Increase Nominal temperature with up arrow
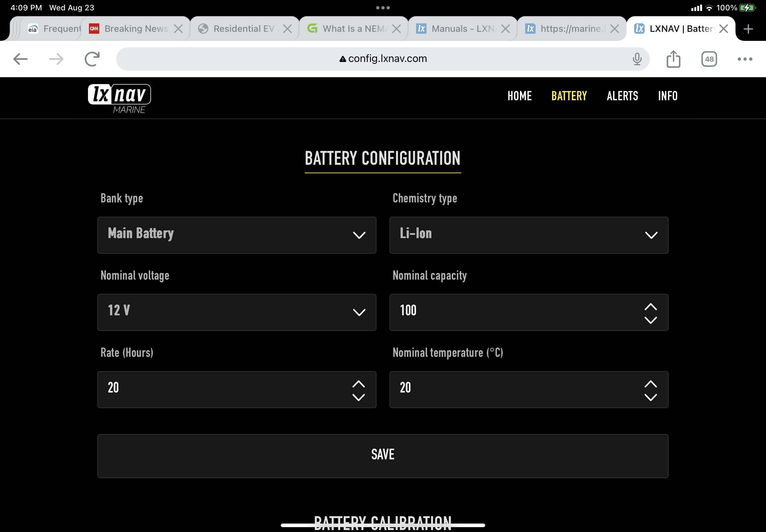Viewport: 766px width, 532px height. coord(651,384)
